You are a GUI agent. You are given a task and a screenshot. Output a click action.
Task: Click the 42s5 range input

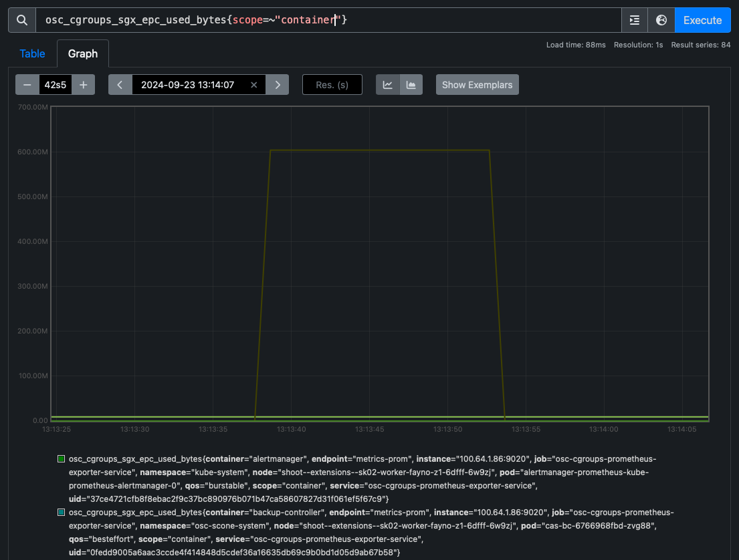click(x=56, y=85)
